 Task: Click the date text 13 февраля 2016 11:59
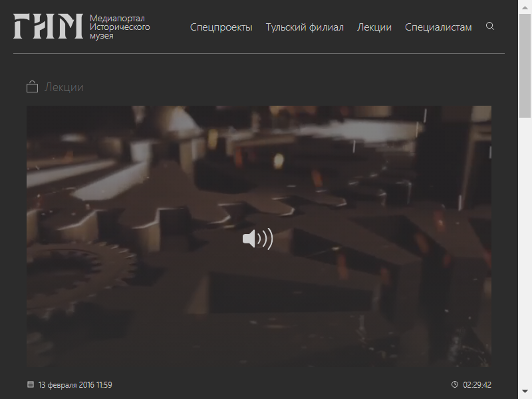pos(75,385)
